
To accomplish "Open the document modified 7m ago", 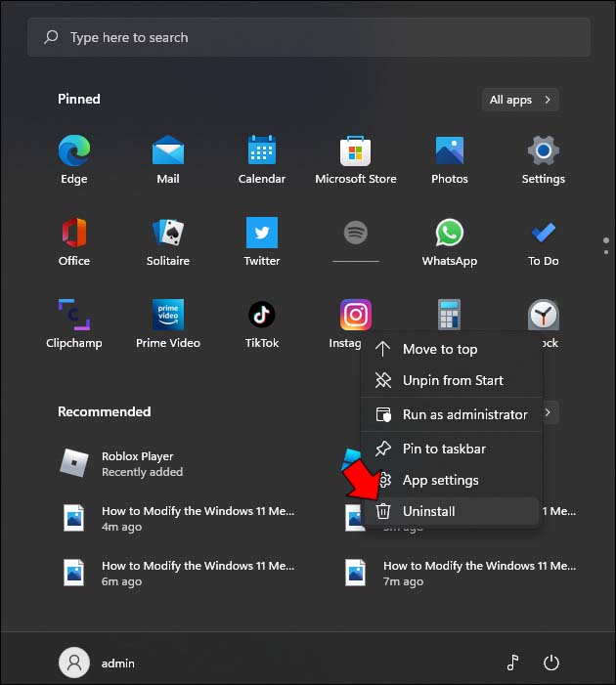I will click(462, 573).
